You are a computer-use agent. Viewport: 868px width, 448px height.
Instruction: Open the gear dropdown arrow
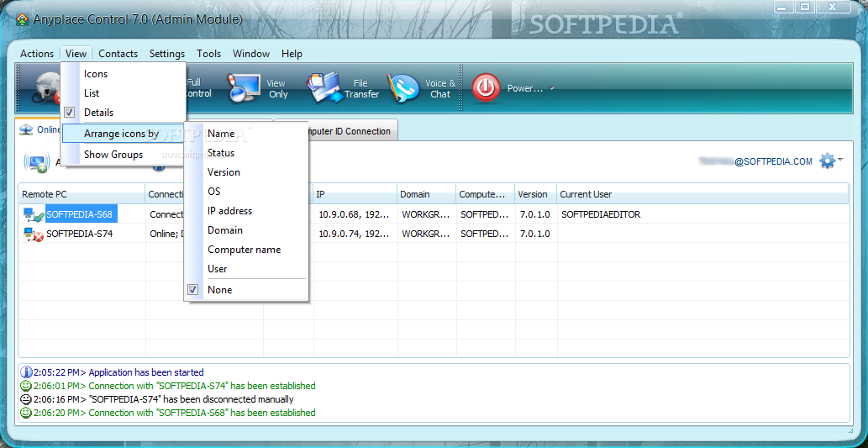click(840, 160)
